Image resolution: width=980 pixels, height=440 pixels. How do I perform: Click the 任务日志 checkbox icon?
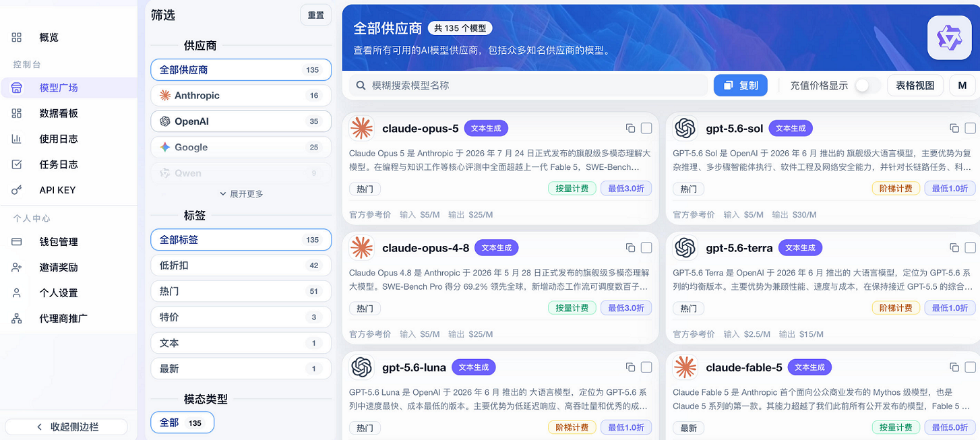[17, 164]
